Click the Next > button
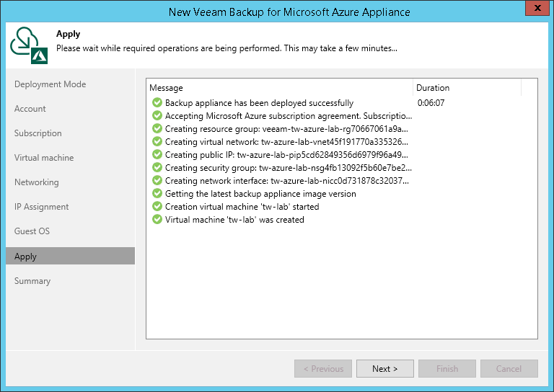The image size is (554, 392). pos(384,369)
